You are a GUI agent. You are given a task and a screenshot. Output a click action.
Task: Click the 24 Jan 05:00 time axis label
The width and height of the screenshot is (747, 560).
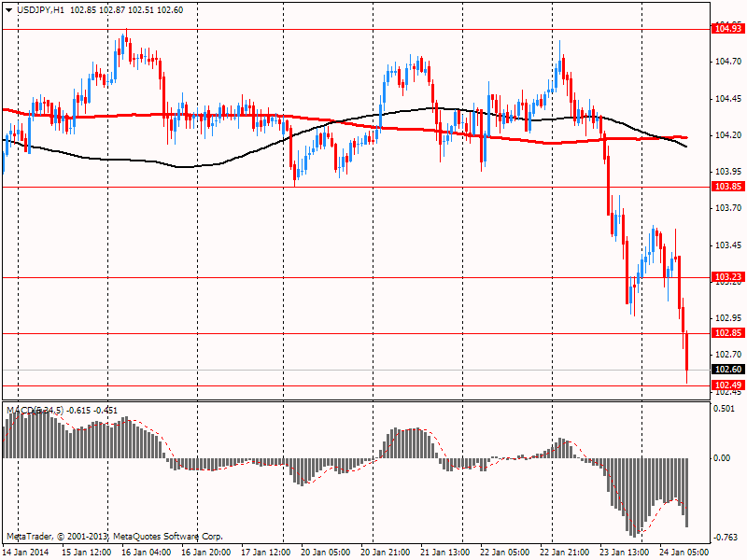(x=684, y=552)
